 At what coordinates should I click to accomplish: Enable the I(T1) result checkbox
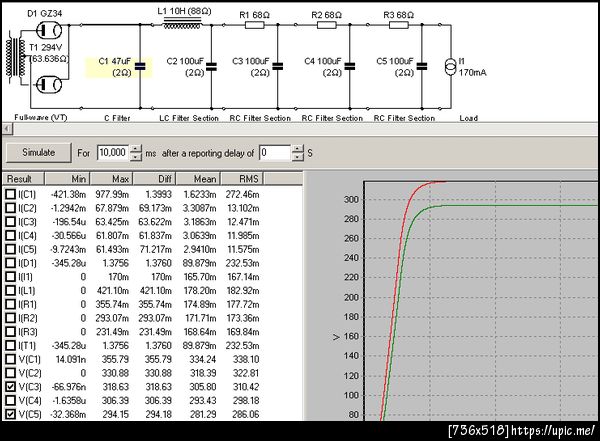pyautogui.click(x=10, y=346)
